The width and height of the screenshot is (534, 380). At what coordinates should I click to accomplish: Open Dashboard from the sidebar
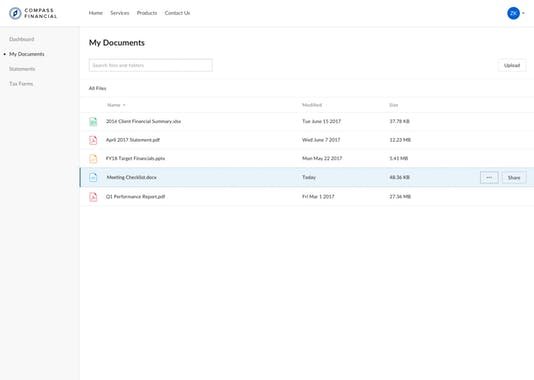[22, 39]
